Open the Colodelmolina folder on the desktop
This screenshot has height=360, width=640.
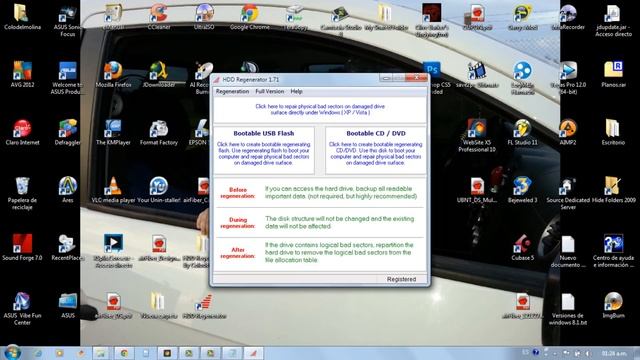coord(22,17)
